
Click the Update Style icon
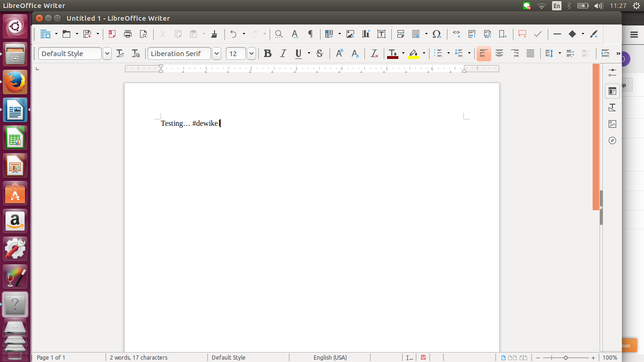[x=120, y=54]
